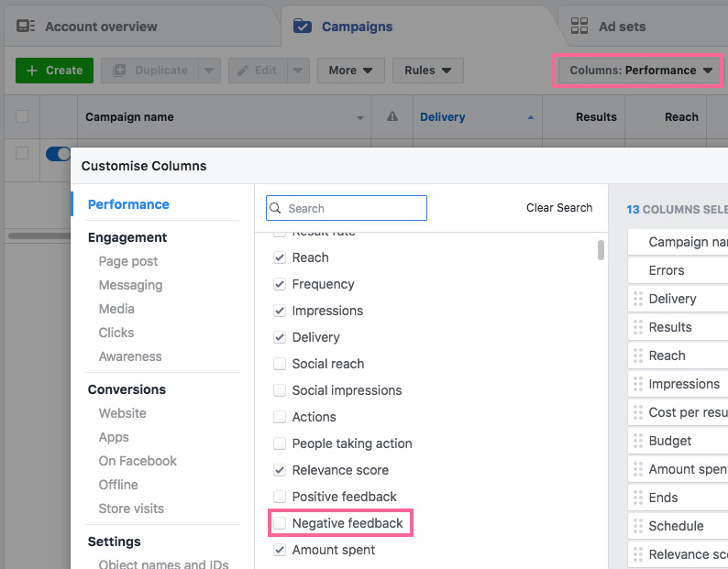Click the table's horizontal scrollbar
The width and height of the screenshot is (728, 569).
click(x=39, y=235)
